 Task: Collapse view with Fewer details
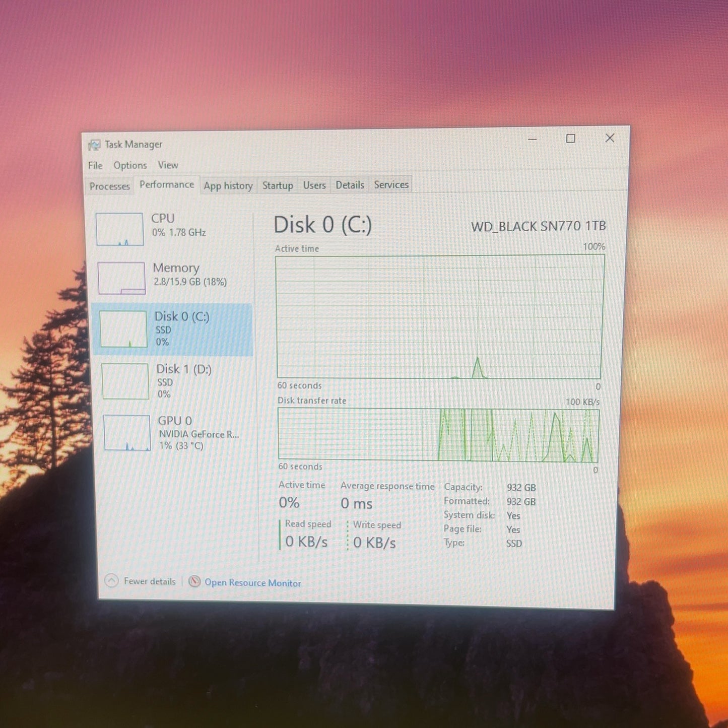click(150, 581)
